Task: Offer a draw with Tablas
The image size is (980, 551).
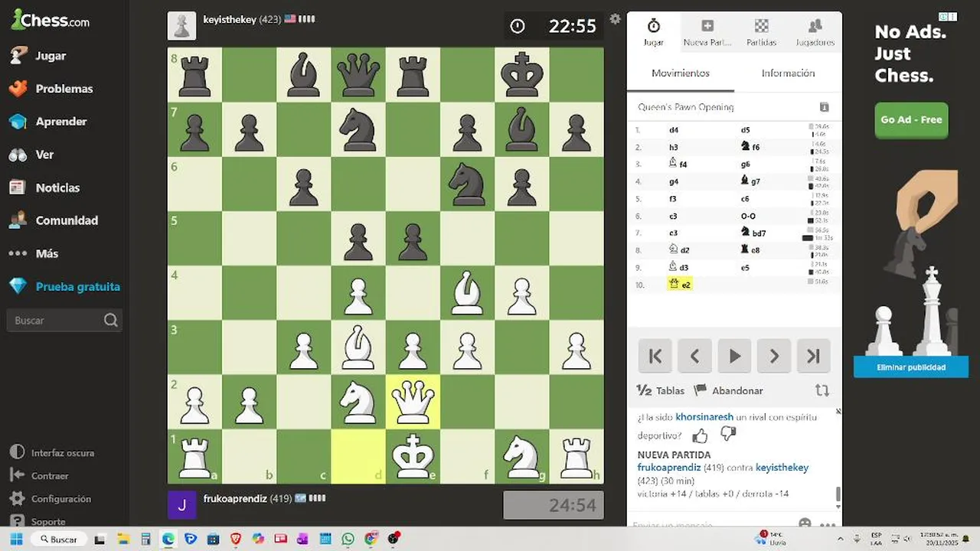Action: click(x=661, y=390)
